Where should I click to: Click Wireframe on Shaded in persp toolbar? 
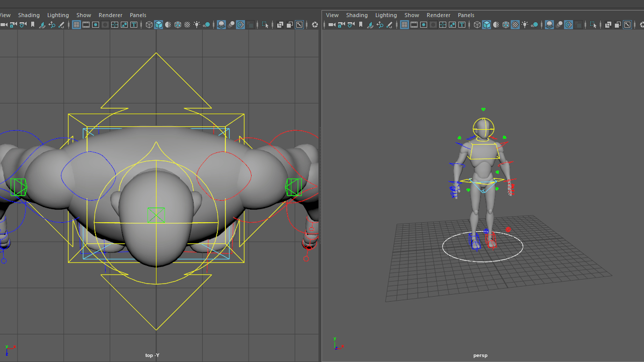506,25
